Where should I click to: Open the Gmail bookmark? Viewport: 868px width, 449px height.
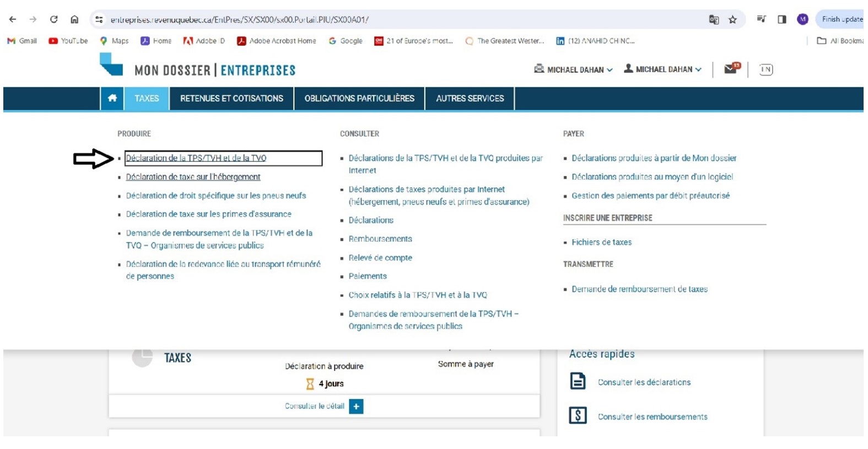tap(22, 41)
